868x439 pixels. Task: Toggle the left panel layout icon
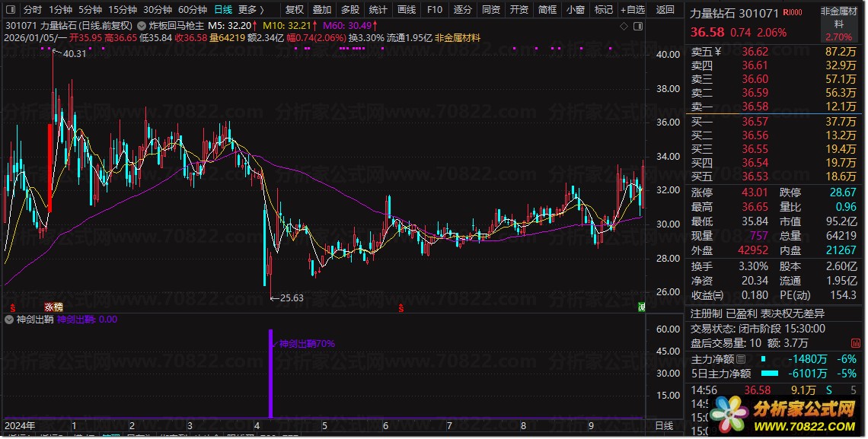click(x=11, y=9)
